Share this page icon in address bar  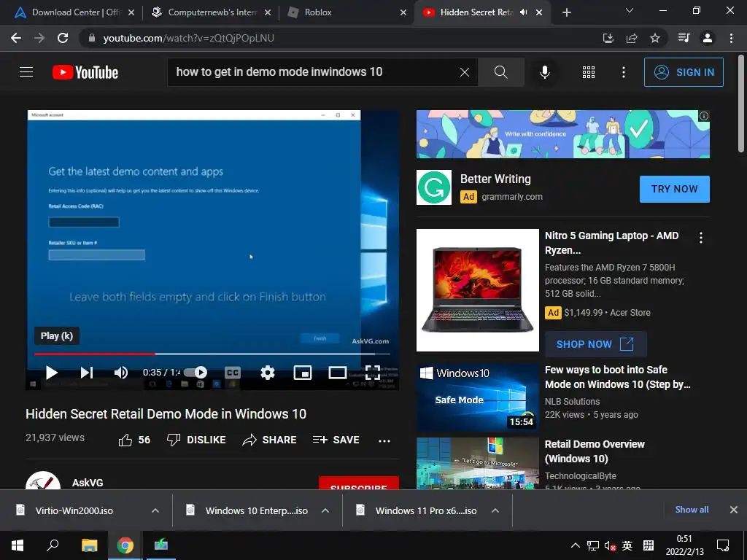coord(632,38)
